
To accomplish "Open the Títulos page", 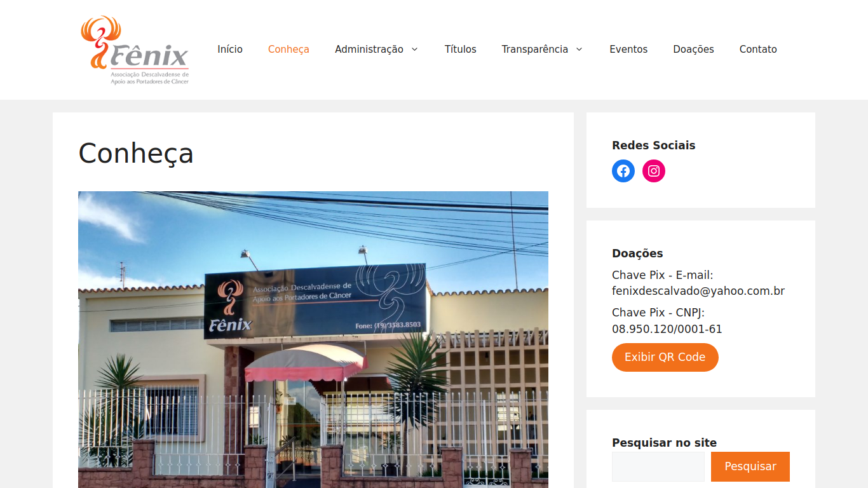I will (461, 50).
